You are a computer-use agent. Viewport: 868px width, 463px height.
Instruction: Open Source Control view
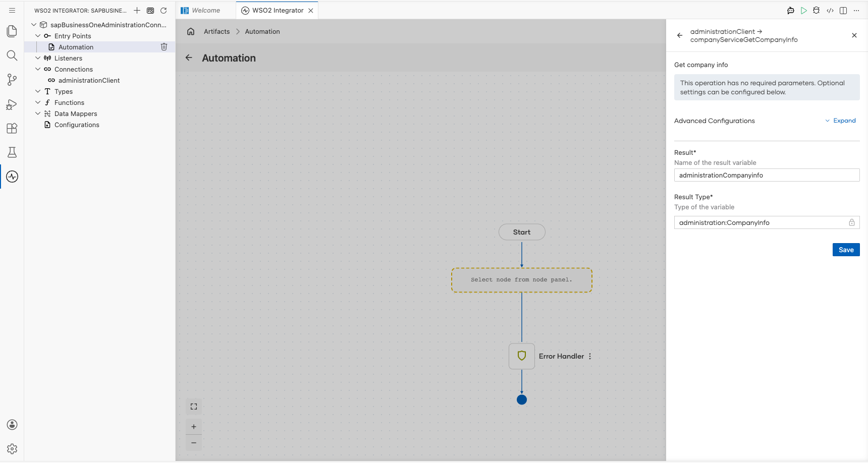tap(12, 80)
